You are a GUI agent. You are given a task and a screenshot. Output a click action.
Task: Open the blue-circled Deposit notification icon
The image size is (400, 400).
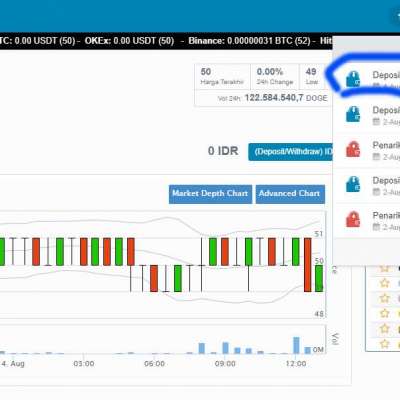coord(353,79)
